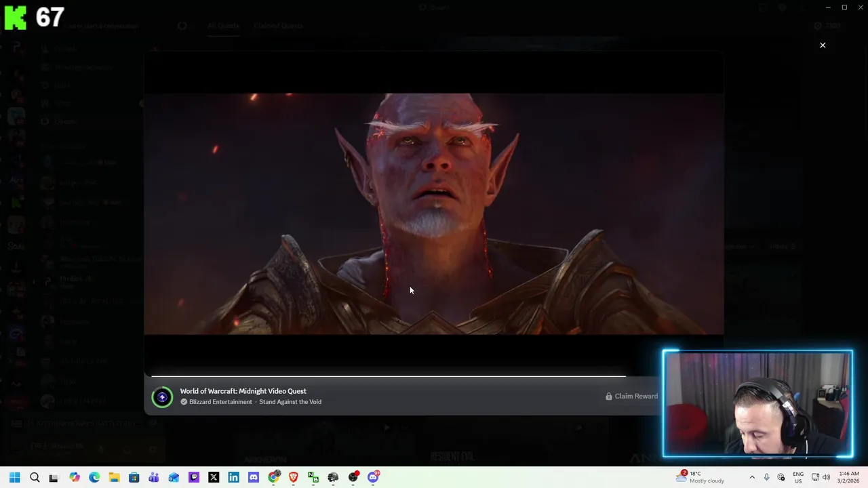This screenshot has width=868, height=488.
Task: Open network settings from the tray
Action: tap(815, 477)
